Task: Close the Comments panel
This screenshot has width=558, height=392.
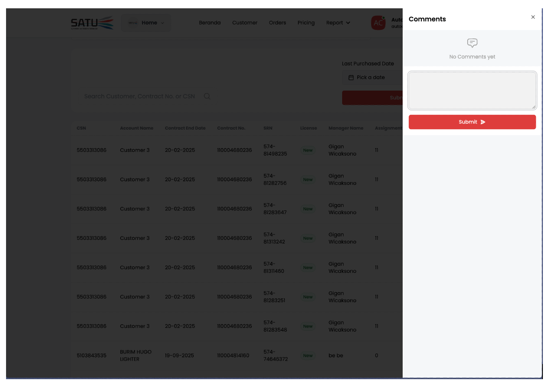Action: click(533, 17)
